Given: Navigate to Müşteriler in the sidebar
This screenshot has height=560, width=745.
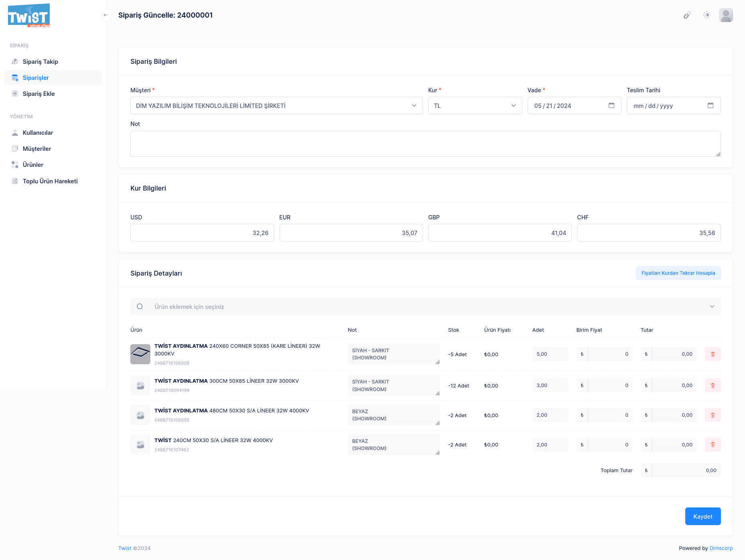Looking at the screenshot, I should 37,149.
